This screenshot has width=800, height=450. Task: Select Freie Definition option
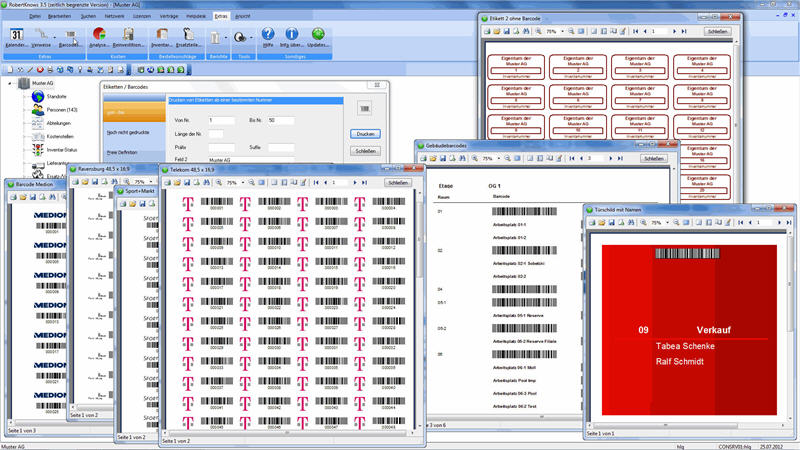[121, 152]
